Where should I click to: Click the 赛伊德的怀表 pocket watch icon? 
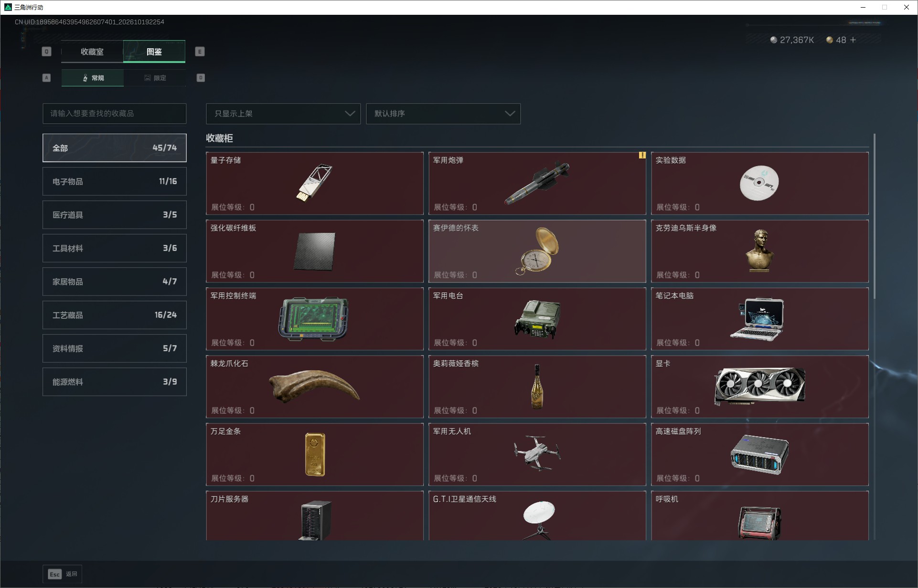click(x=537, y=251)
